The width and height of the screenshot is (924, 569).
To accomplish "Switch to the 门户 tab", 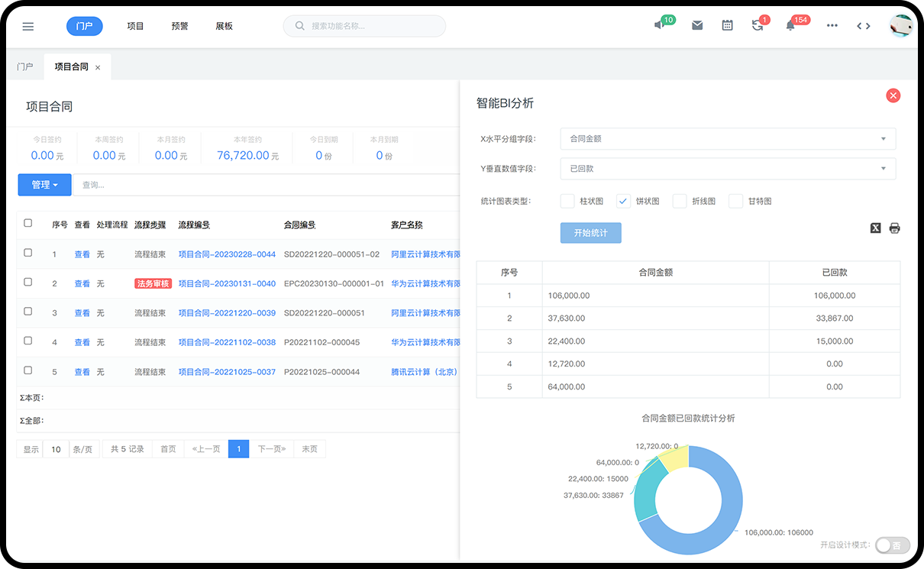I will 24,67.
